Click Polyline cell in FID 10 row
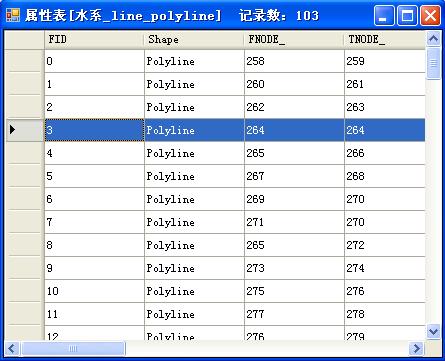The image size is (445, 361). point(194,291)
